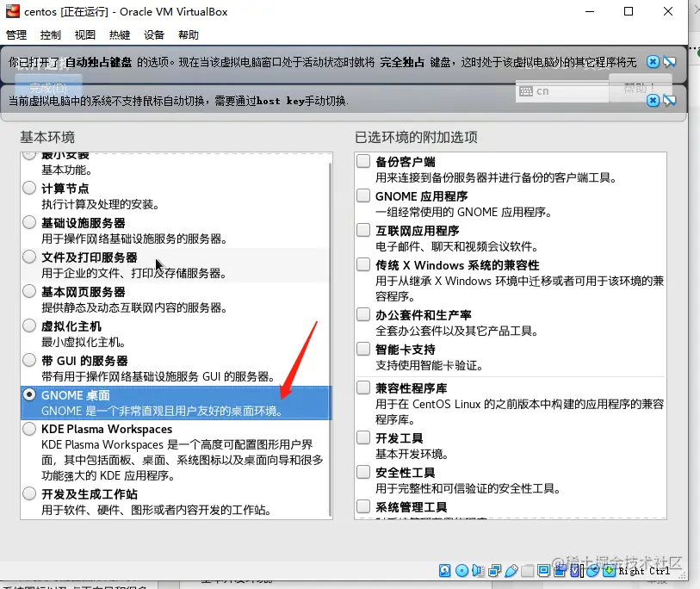Image resolution: width=700 pixels, height=589 pixels.
Task: Click the network adapters status icon
Action: [494, 571]
